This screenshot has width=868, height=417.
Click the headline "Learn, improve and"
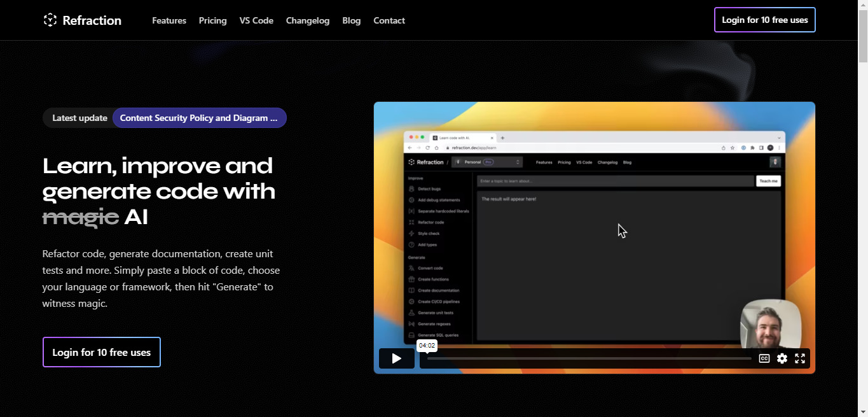(x=158, y=166)
